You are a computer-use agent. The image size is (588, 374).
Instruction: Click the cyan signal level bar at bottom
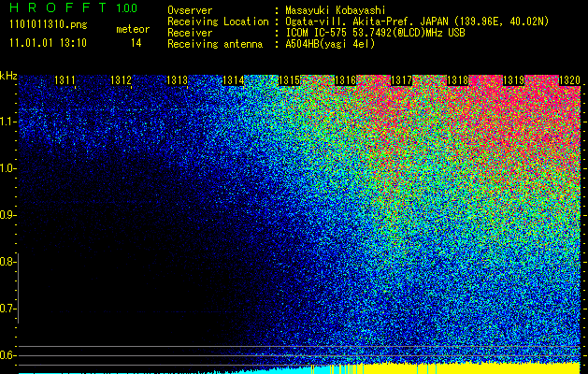(278, 370)
